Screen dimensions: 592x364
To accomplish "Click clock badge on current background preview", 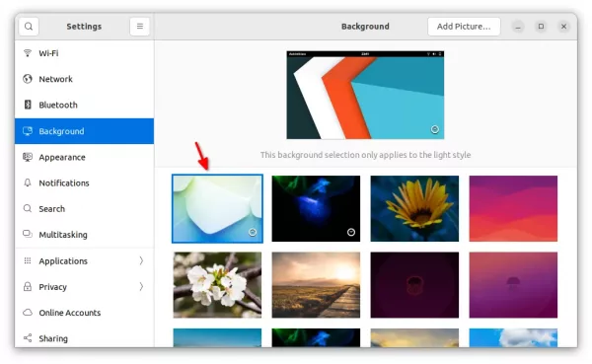I will point(434,129).
